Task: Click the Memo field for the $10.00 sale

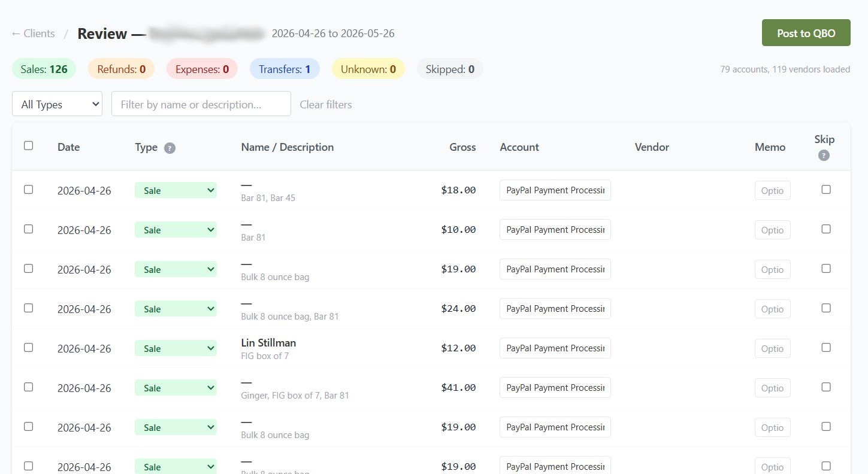Action: [x=772, y=230]
